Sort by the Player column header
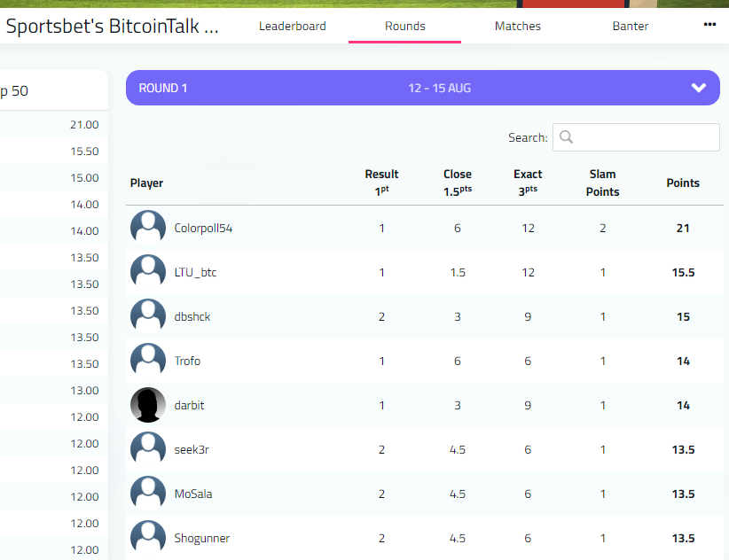 tap(146, 183)
